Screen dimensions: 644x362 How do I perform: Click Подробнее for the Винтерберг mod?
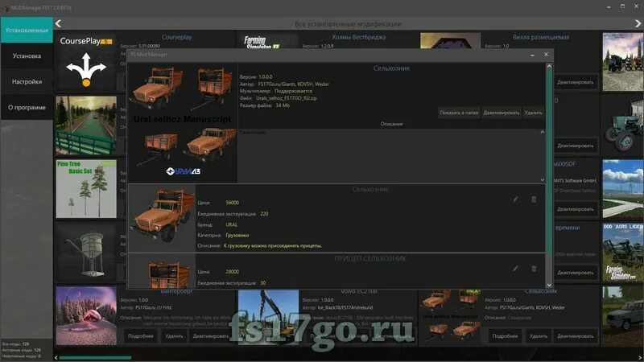pyautogui.click(x=140, y=335)
